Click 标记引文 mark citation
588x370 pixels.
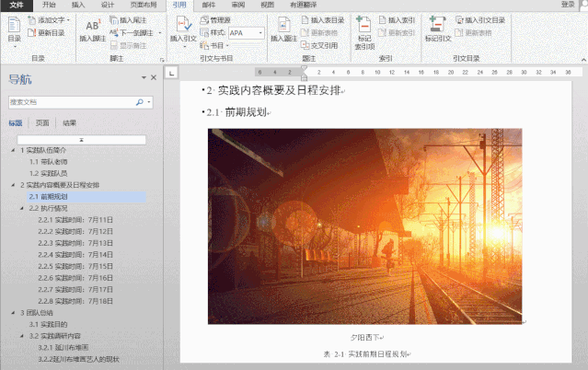438,29
